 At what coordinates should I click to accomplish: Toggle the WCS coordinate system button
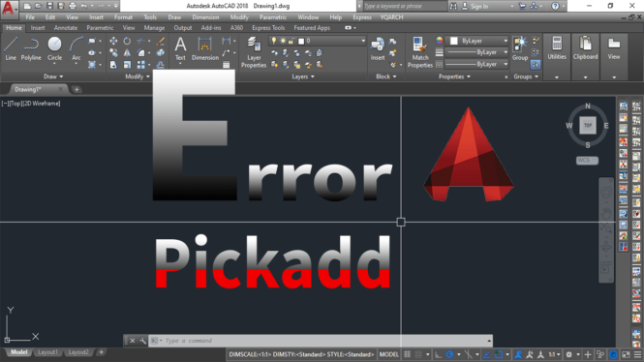click(587, 161)
